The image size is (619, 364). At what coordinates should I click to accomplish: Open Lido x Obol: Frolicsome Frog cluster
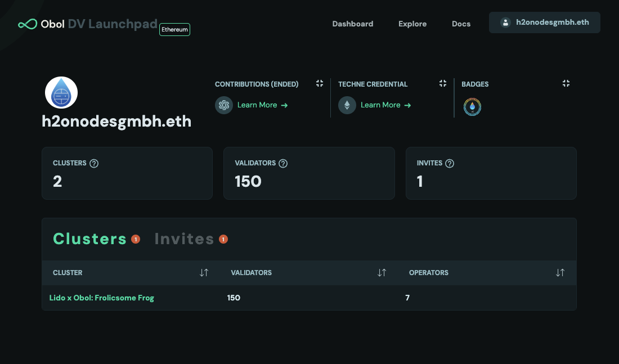click(x=102, y=298)
